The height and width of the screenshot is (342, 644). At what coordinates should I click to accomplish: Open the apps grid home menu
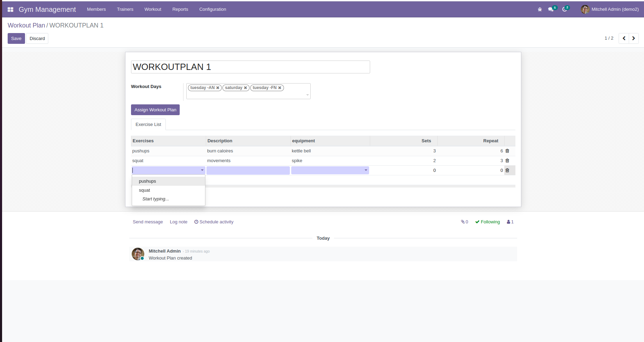pos(10,9)
